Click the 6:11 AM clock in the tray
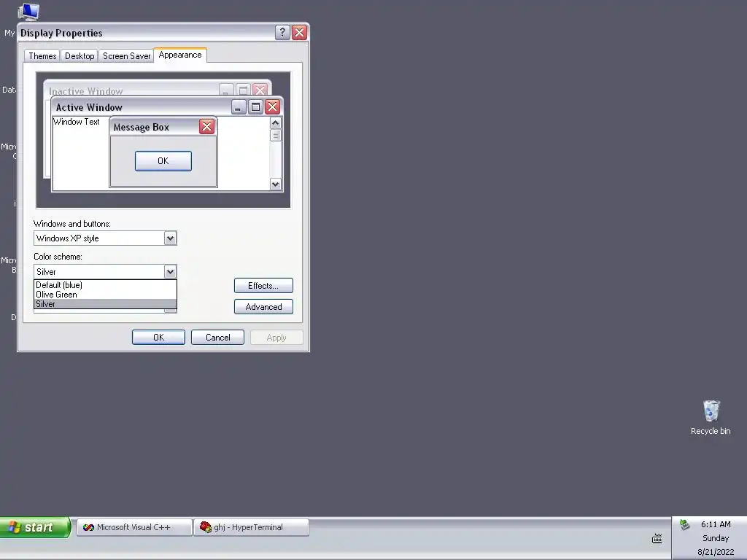Screen dimensions: 747x560 (716, 524)
